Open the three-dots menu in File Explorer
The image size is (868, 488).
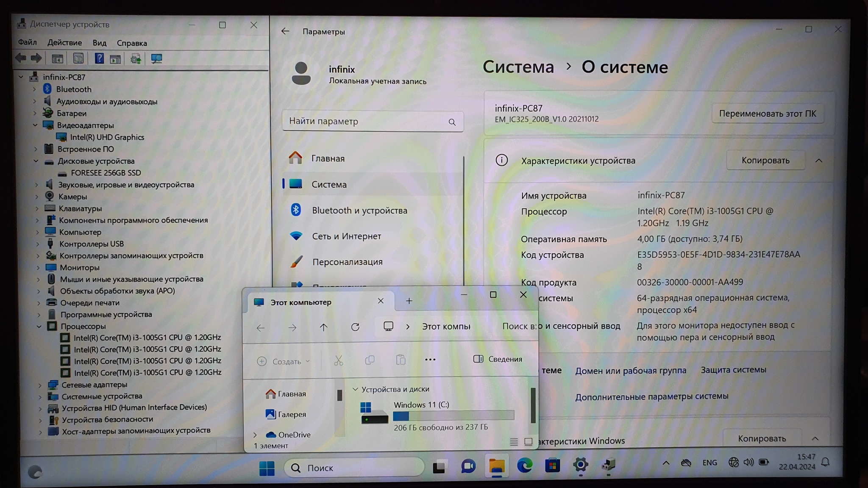coord(430,360)
